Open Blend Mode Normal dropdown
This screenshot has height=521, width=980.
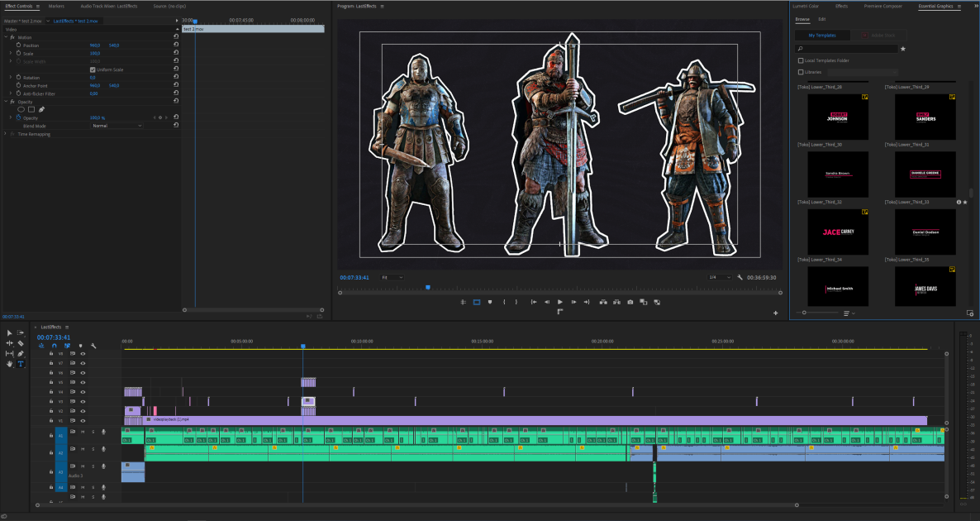[x=117, y=126]
